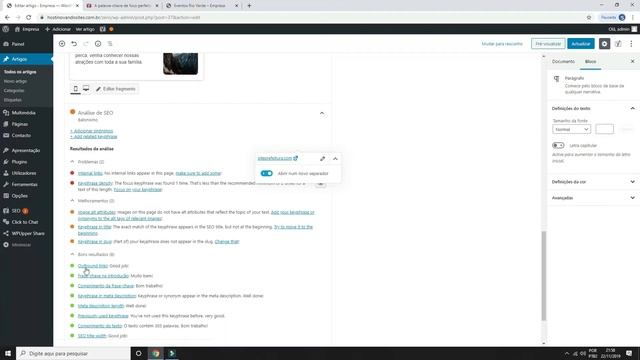Open the editor more options menu

click(631, 44)
